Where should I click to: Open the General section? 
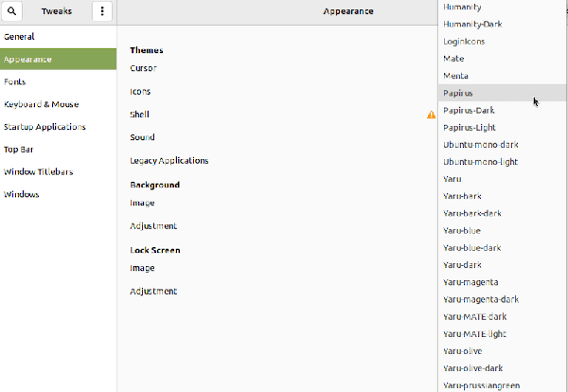pos(58,37)
